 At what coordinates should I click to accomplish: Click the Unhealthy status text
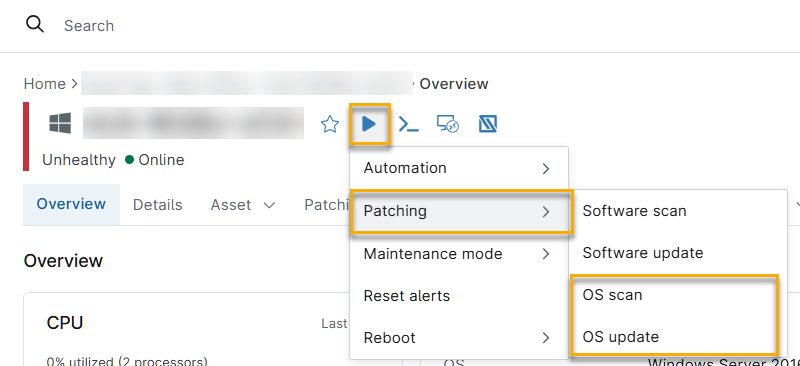(79, 160)
